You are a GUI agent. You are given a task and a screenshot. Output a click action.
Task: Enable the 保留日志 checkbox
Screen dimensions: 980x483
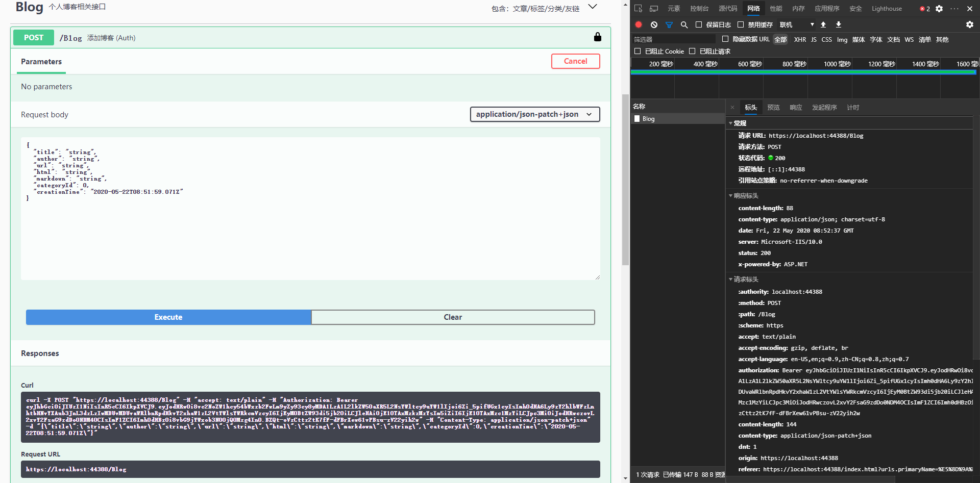(x=699, y=24)
